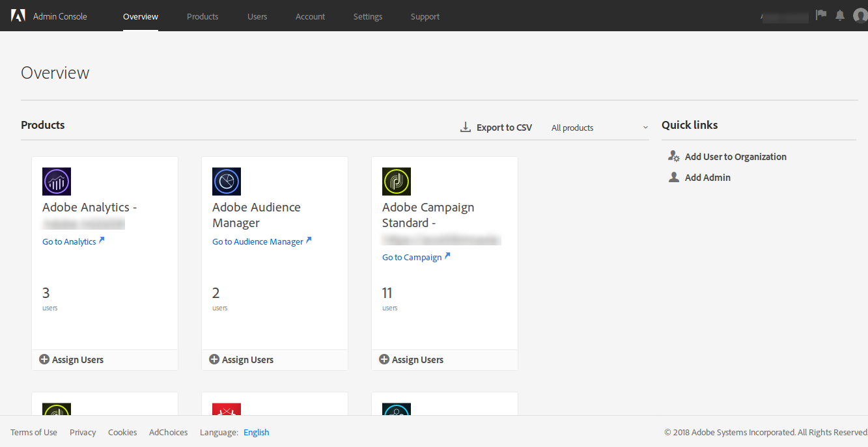The image size is (868, 447).
Task: Click the Adobe logo in header
Action: [x=18, y=16]
